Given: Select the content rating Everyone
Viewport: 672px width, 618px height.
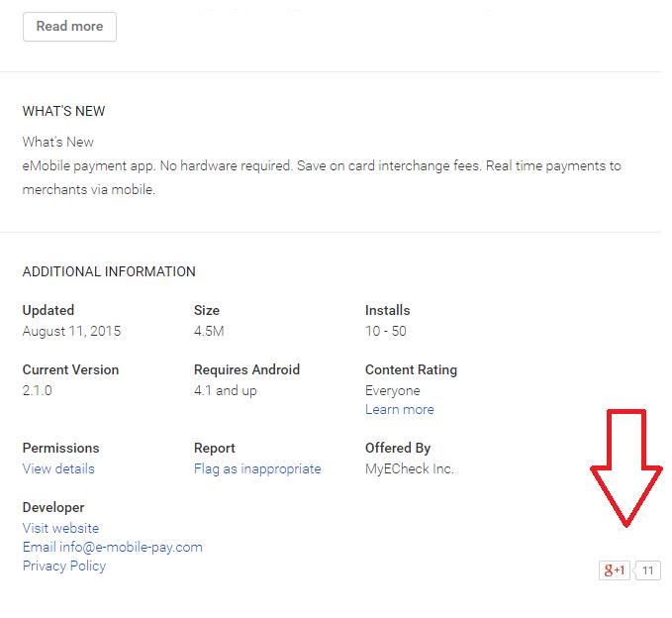Looking at the screenshot, I should point(393,390).
